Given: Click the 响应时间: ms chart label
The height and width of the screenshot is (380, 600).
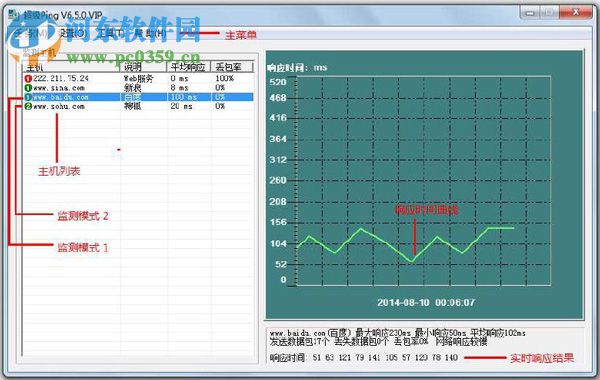Looking at the screenshot, I should coord(297,68).
